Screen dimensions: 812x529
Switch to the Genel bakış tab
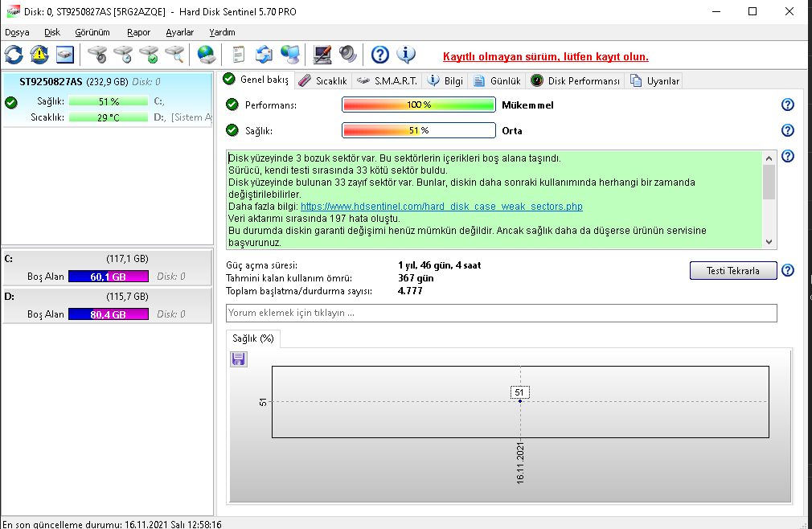coord(256,80)
